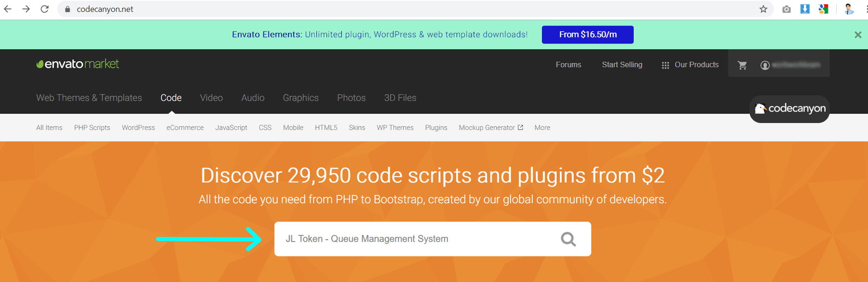Screen dimensions: 868x282
Task: Open the Start Selling link
Action: (622, 65)
